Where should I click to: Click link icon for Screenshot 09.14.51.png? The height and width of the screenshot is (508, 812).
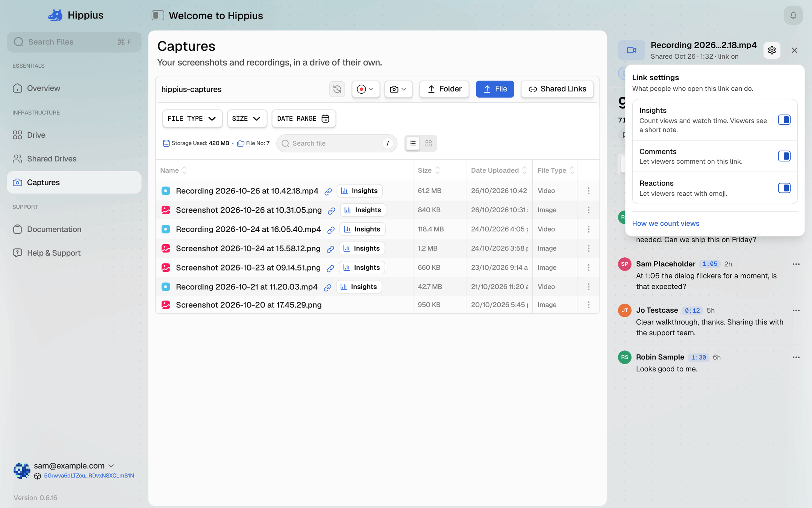tap(330, 268)
